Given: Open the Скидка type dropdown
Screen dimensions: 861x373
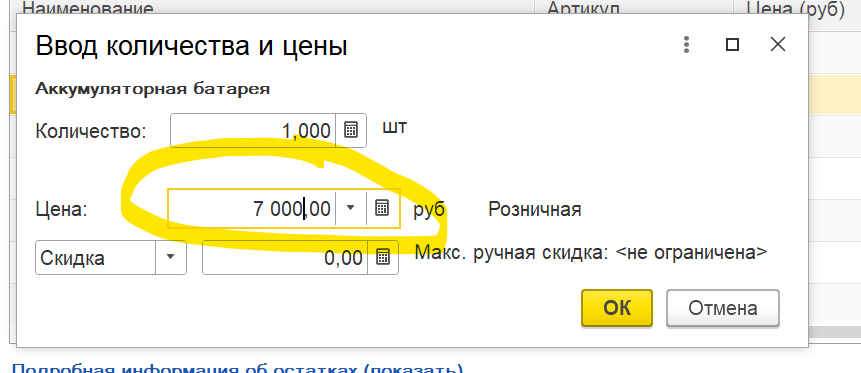Looking at the screenshot, I should coord(171,257).
